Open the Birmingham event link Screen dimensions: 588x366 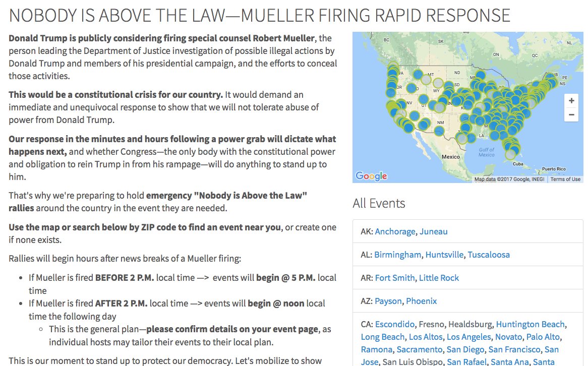(x=397, y=255)
